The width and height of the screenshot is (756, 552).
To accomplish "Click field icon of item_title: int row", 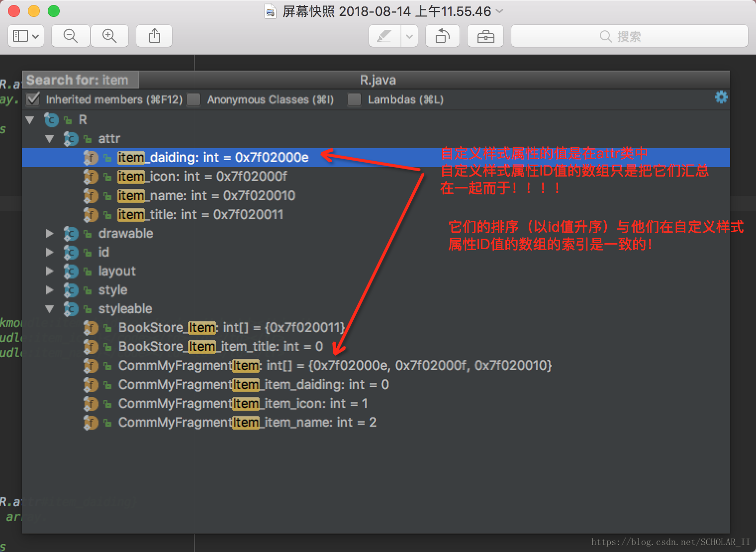I will pyautogui.click(x=91, y=214).
